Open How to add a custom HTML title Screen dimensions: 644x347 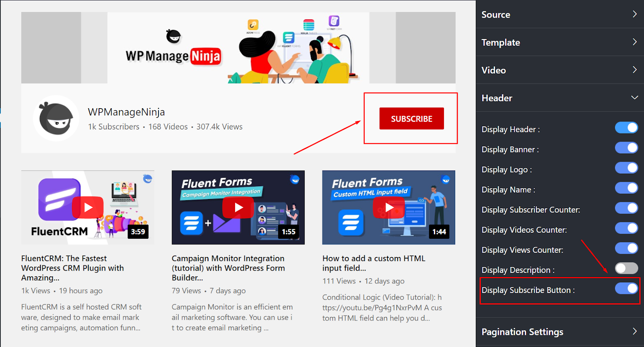click(x=374, y=263)
